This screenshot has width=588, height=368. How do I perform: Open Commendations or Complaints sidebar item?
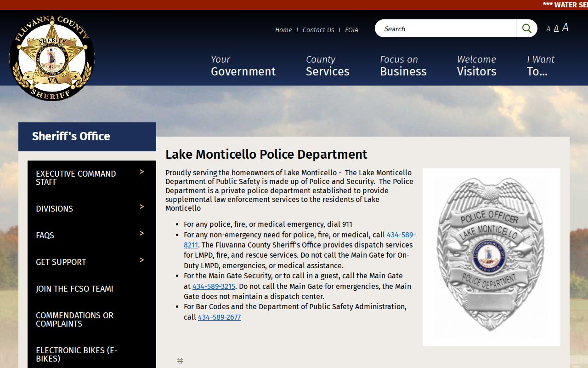tap(92, 320)
